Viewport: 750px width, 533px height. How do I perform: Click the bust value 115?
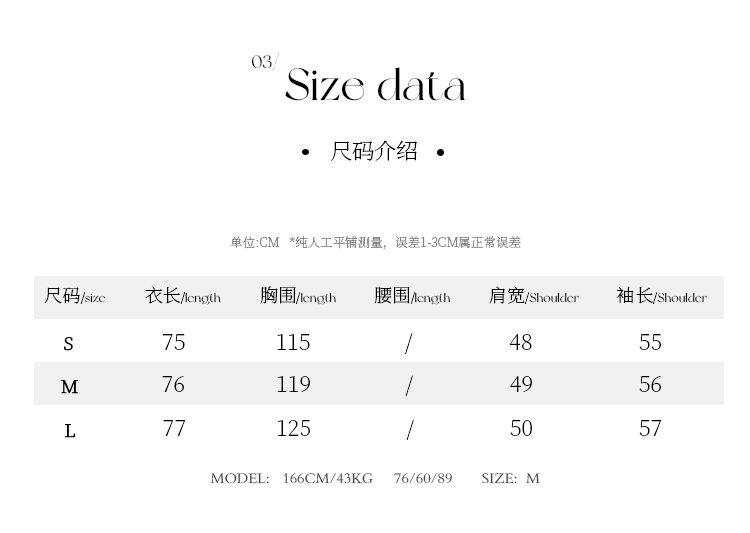coord(293,342)
